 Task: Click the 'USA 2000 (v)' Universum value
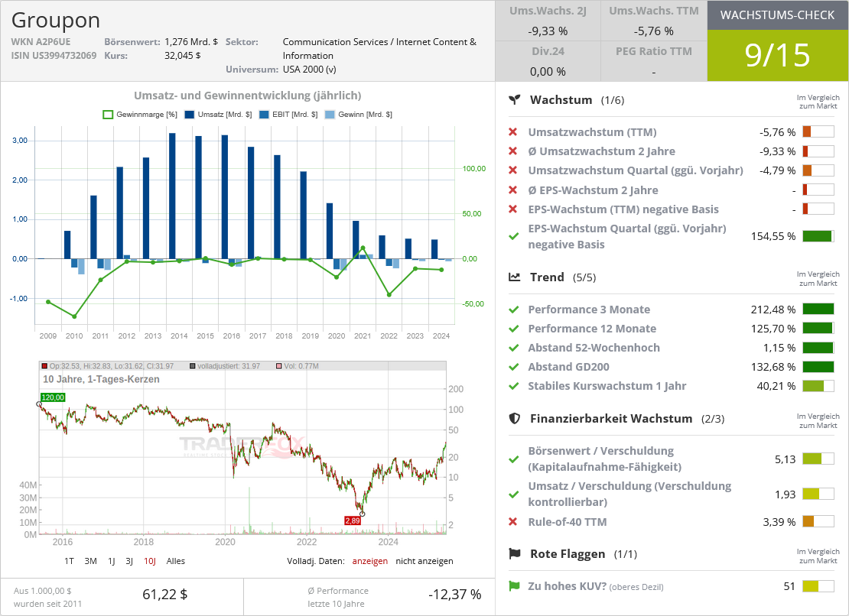pyautogui.click(x=309, y=70)
